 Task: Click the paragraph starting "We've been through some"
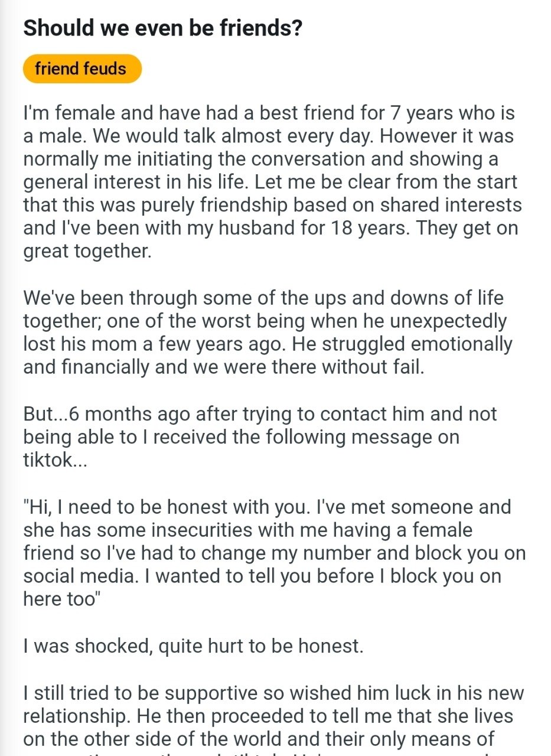(268, 333)
